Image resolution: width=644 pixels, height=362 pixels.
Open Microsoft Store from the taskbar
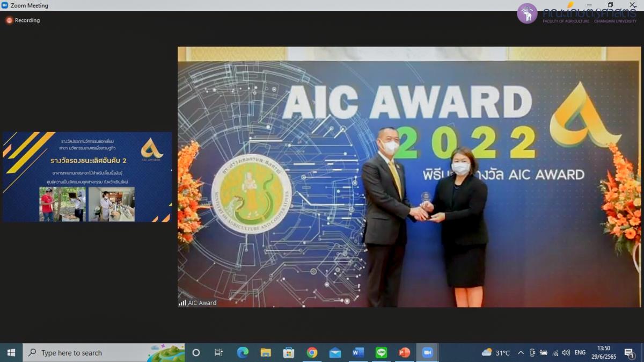[289, 353]
